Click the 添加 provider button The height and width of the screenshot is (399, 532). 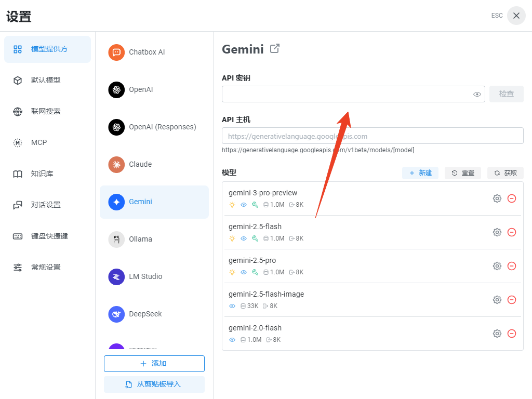[154, 364]
